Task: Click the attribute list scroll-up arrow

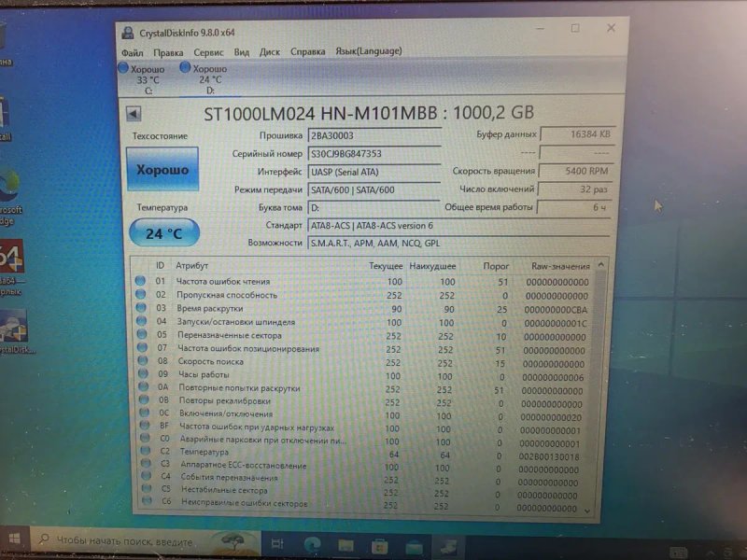Action: 601,264
